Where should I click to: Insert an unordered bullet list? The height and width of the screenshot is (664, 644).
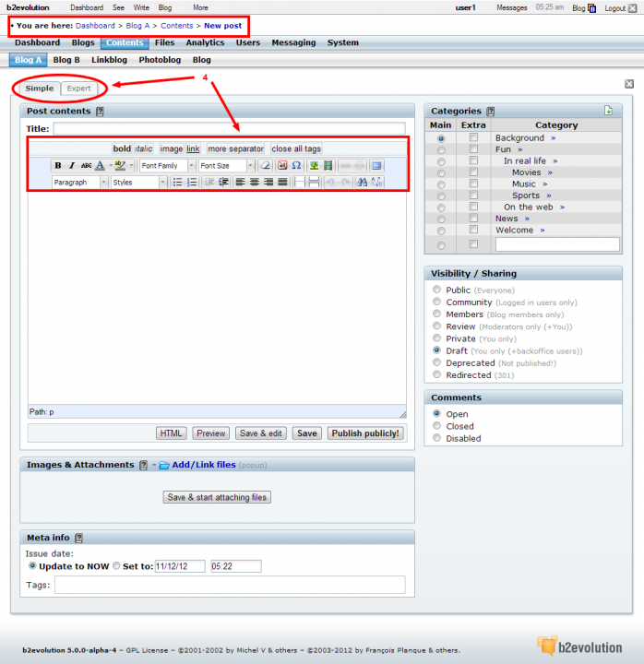pyautogui.click(x=177, y=182)
